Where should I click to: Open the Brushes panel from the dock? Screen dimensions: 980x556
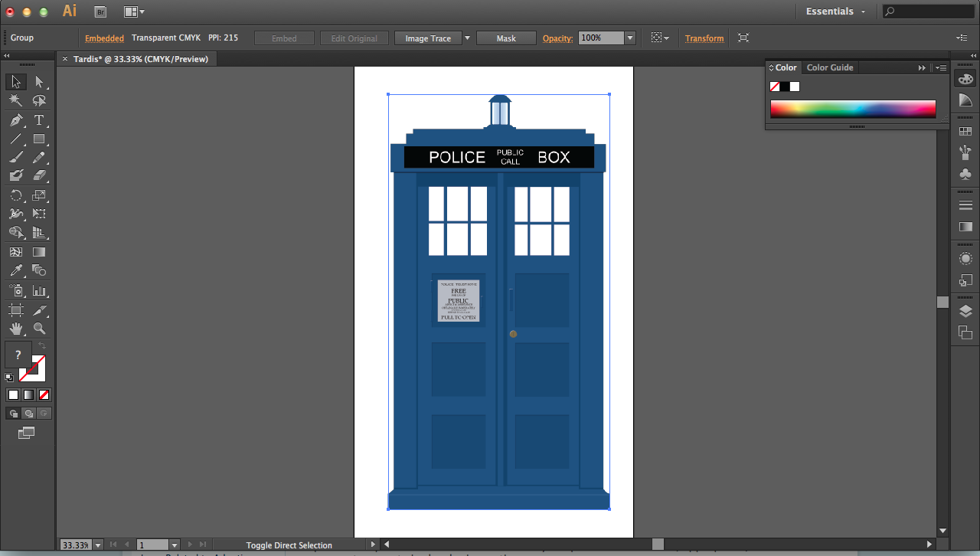tap(965, 152)
